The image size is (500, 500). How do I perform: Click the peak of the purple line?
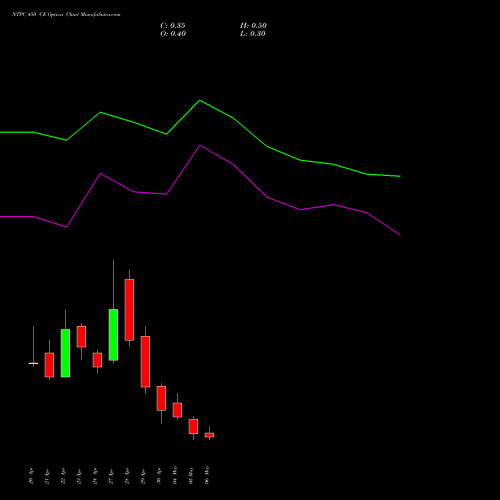(x=200, y=145)
